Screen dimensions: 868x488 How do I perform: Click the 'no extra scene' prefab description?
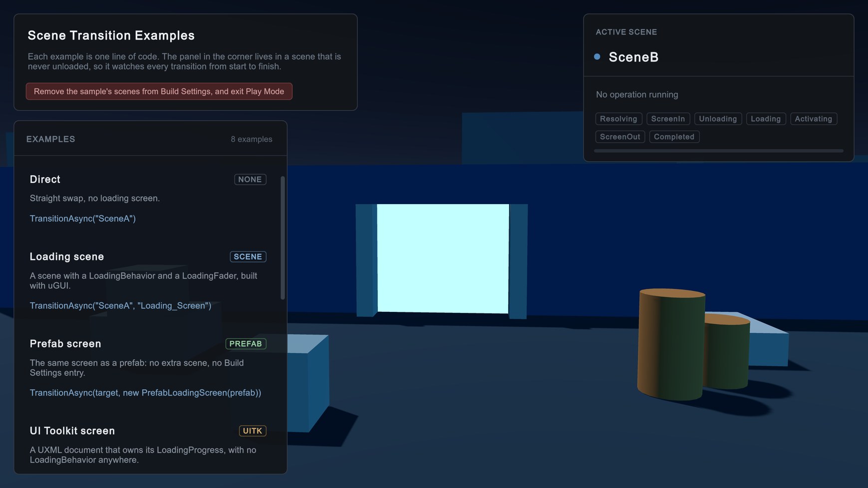click(137, 368)
